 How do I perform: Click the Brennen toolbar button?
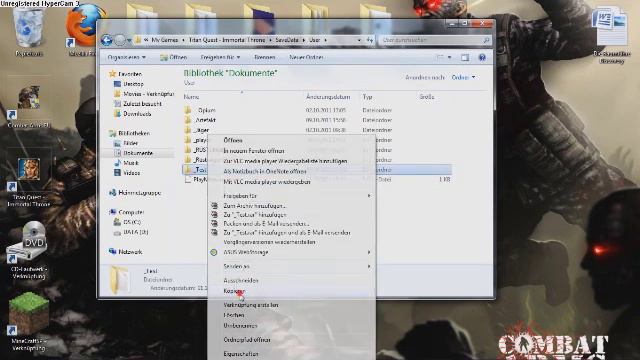point(265,58)
